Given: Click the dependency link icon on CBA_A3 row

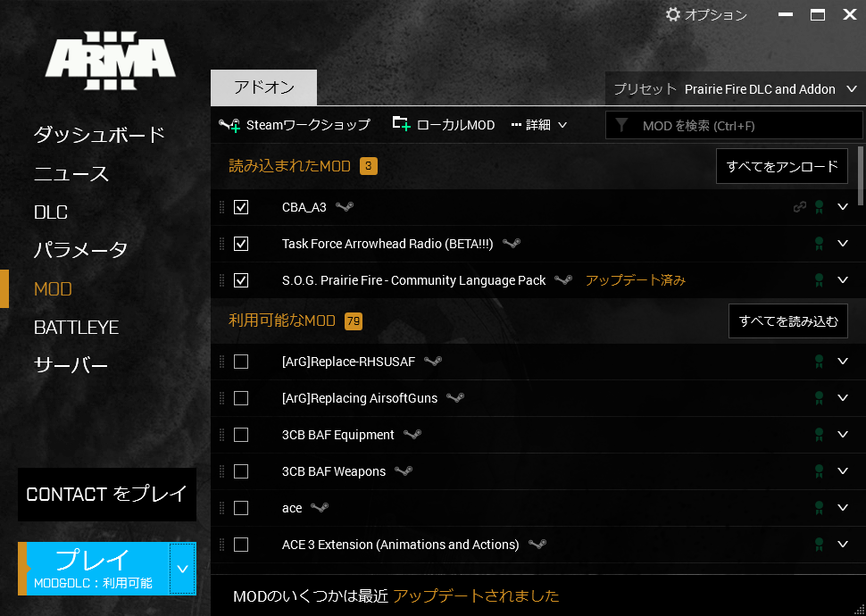Looking at the screenshot, I should click(800, 207).
